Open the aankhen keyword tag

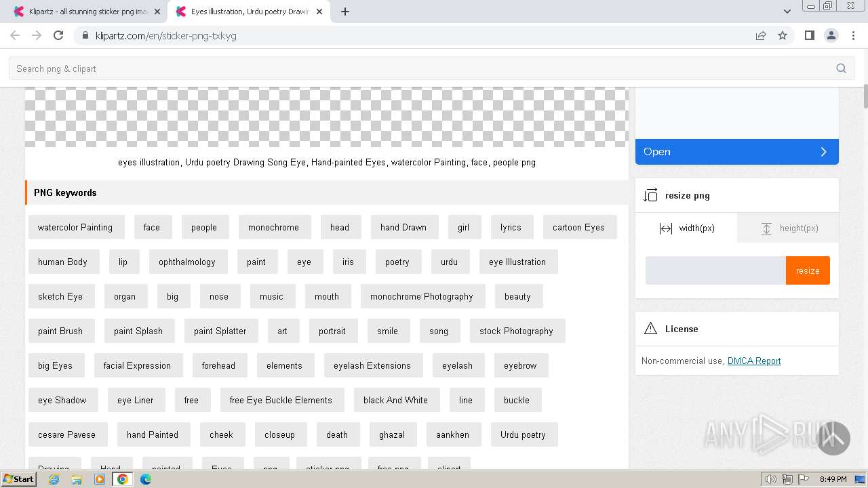452,434
